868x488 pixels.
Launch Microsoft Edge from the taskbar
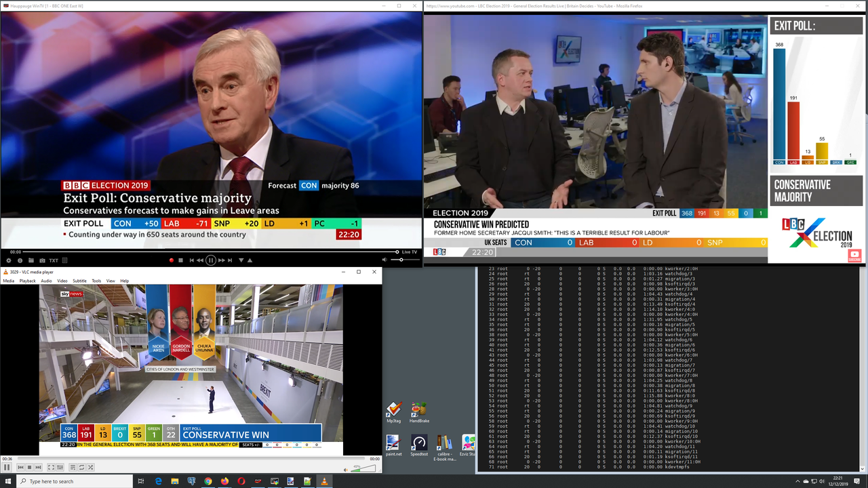pos(158,481)
